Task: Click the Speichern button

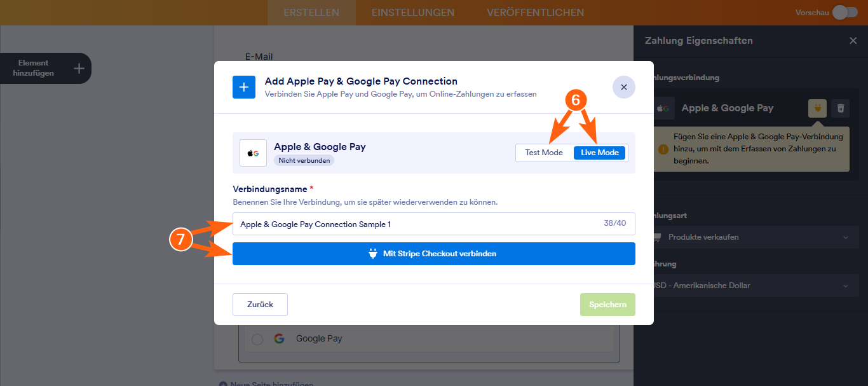Action: click(607, 305)
